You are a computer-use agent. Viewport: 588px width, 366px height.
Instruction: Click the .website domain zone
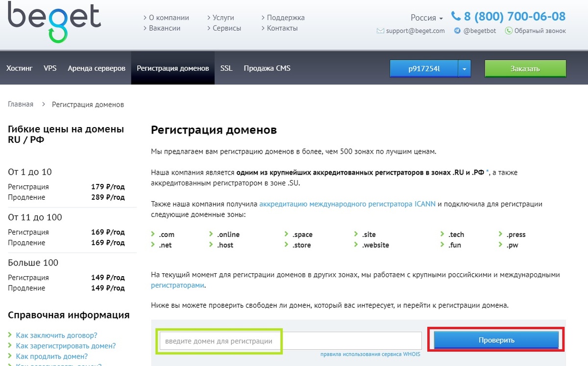pos(375,245)
